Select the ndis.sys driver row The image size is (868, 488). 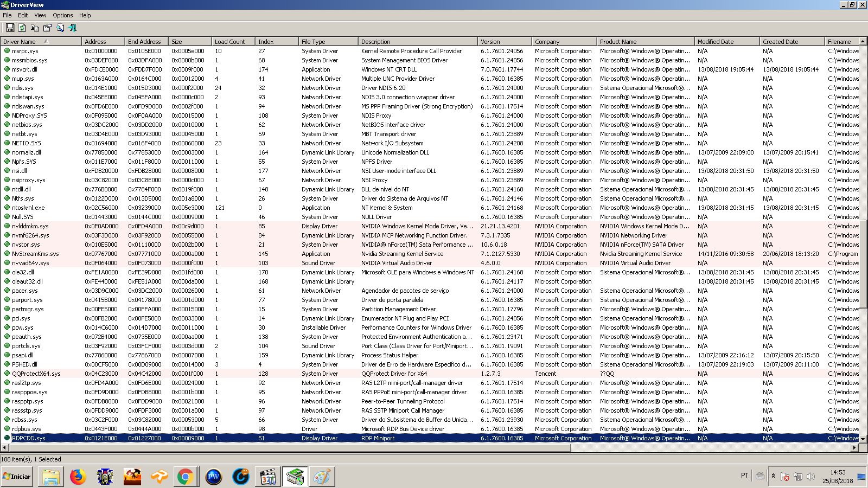click(430, 88)
